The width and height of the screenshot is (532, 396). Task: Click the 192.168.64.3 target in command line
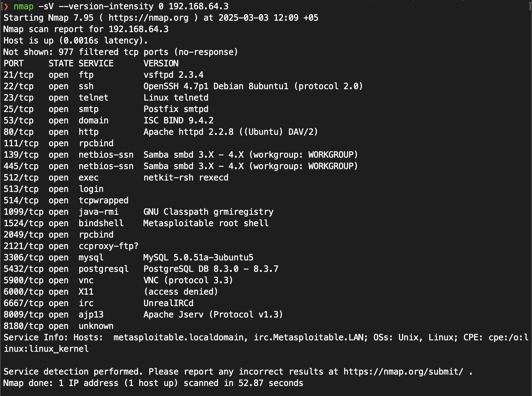tap(199, 6)
